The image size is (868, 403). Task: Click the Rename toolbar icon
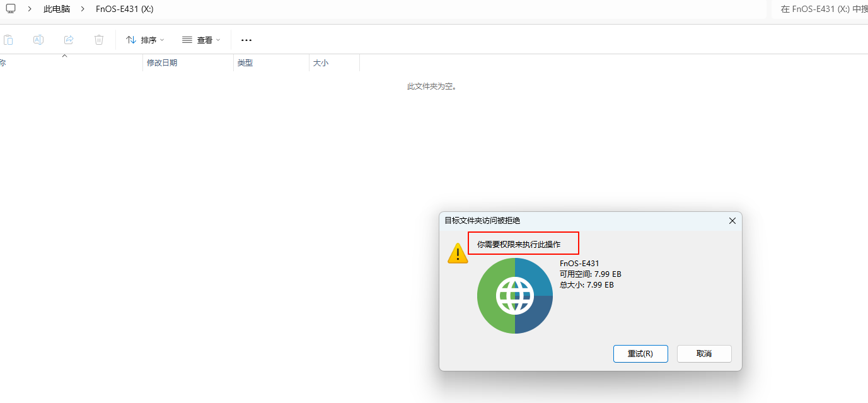click(38, 40)
